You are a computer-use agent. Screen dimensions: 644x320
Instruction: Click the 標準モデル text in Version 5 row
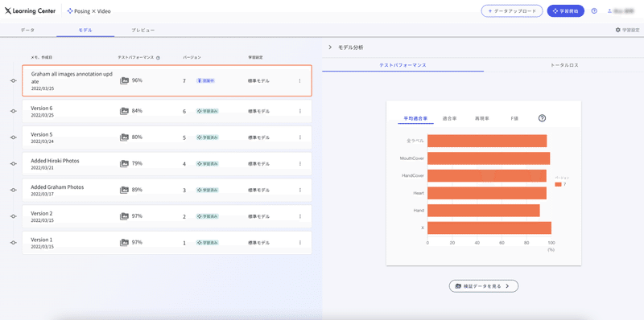(x=258, y=137)
